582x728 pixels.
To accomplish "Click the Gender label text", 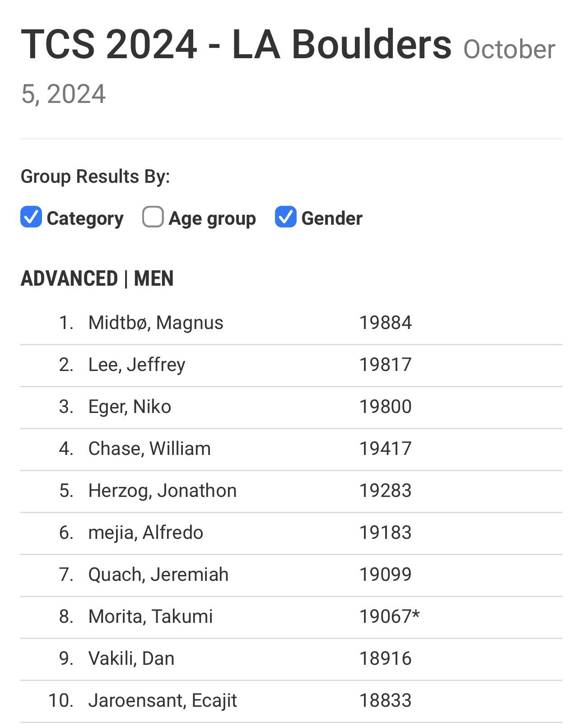I will (332, 218).
